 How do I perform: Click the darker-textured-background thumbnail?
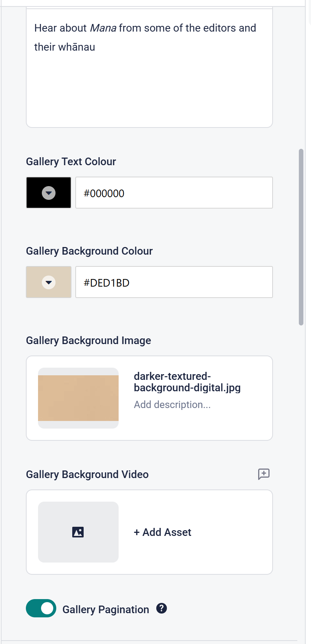78,398
